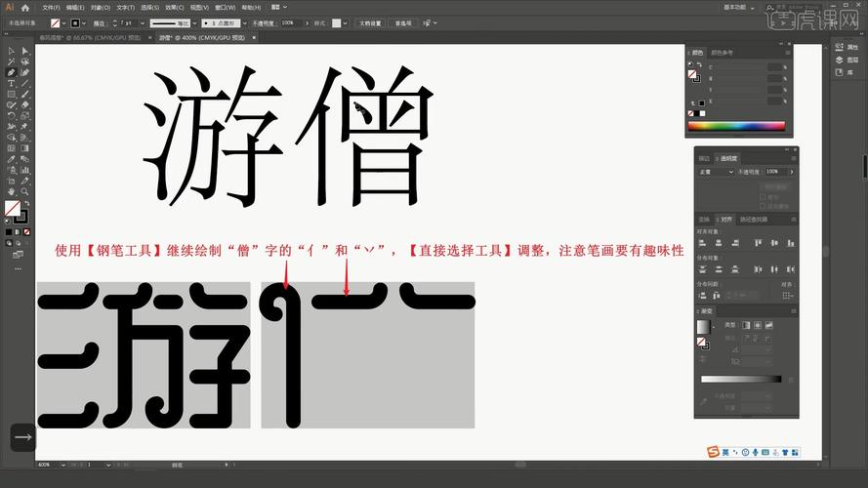The image size is (868, 488).
Task: Select the Rectangle tool
Action: pyautogui.click(x=11, y=94)
